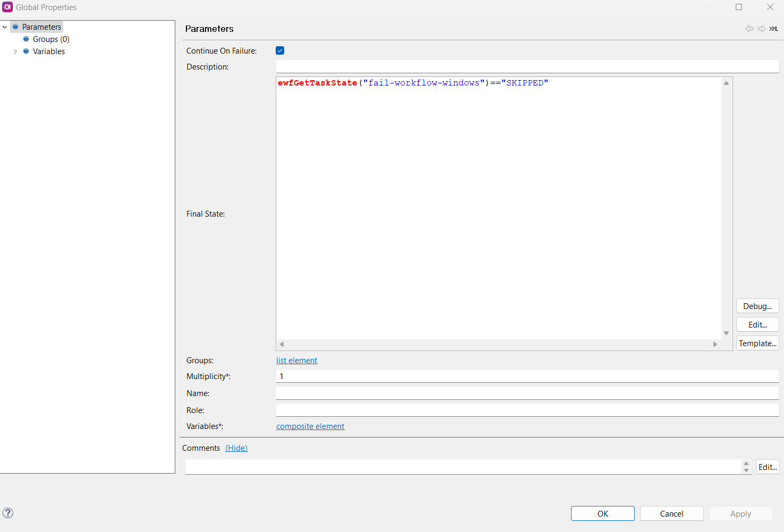784x532 pixels.
Task: Hide the Comments section
Action: [x=236, y=448]
